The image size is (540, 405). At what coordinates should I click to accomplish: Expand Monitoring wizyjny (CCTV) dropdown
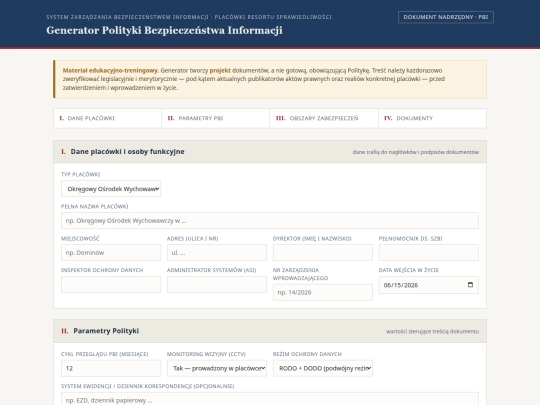(217, 368)
